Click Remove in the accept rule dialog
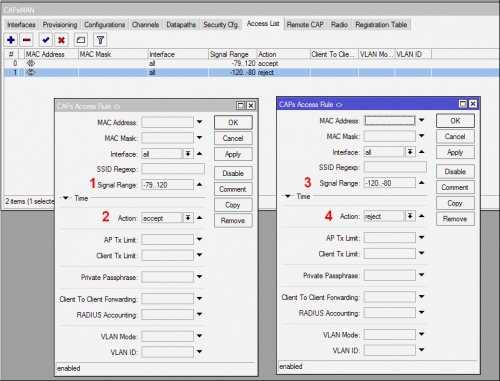This screenshot has width=500, height=381. point(233,221)
